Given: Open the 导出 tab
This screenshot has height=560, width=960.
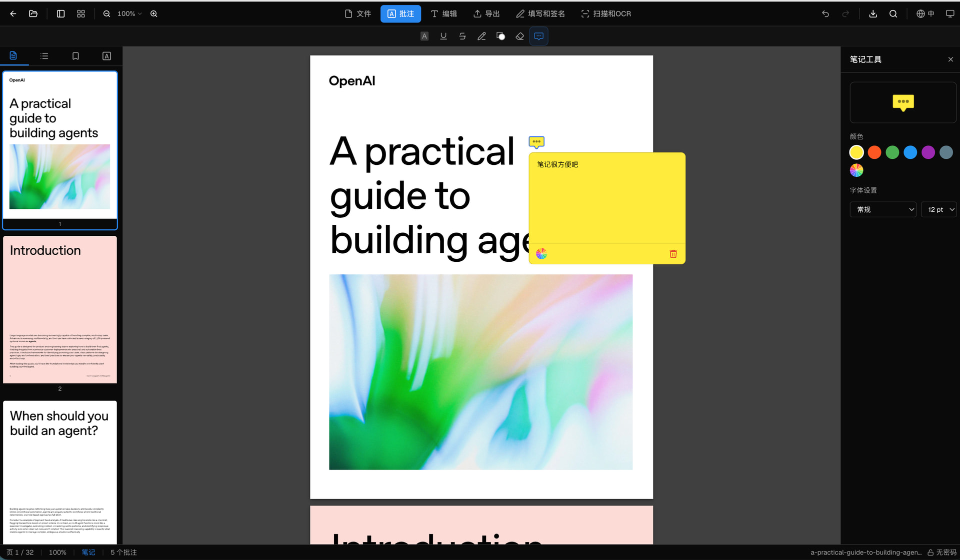Looking at the screenshot, I should click(x=486, y=14).
